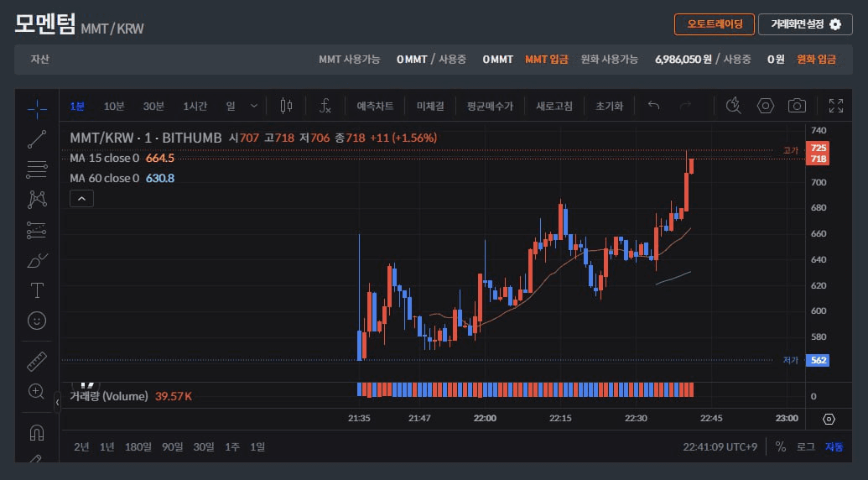Image resolution: width=868 pixels, height=480 pixels.
Task: Enter fullscreen chart mode
Action: pos(835,106)
